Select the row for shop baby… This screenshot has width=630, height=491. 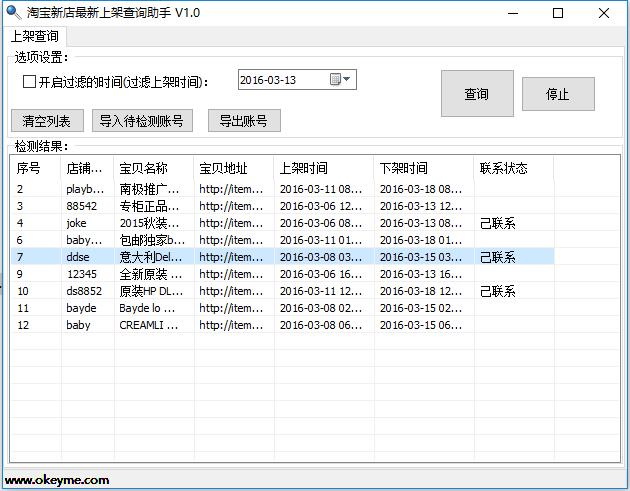[283, 240]
